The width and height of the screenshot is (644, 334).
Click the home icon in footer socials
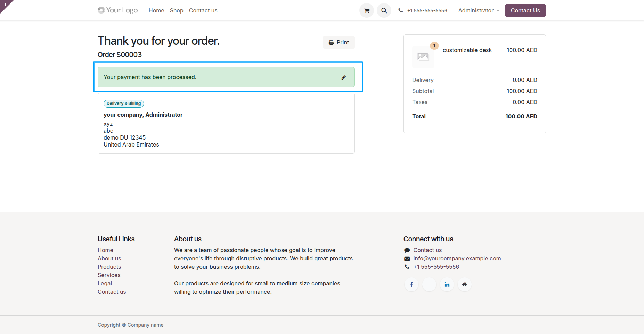point(464,284)
